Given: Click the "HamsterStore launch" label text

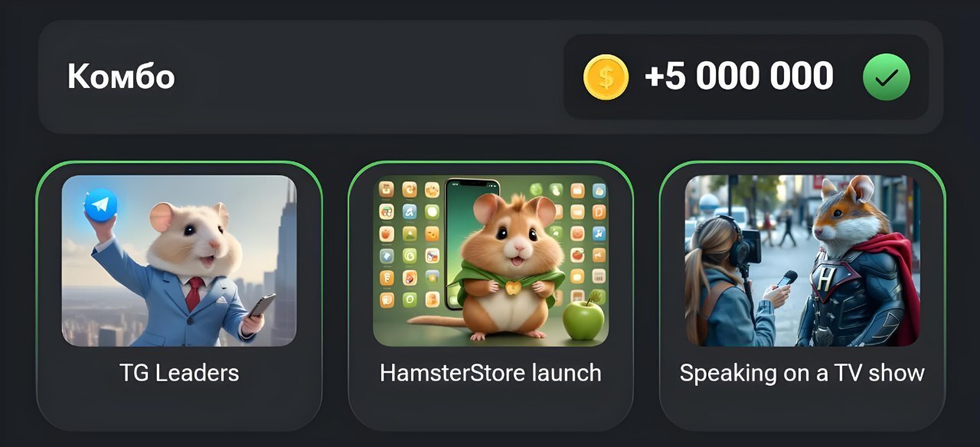Looking at the screenshot, I should [491, 374].
